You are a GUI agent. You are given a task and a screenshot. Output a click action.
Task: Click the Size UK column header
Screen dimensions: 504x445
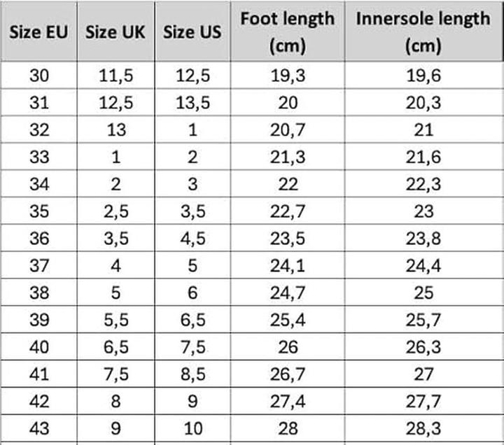115,33
